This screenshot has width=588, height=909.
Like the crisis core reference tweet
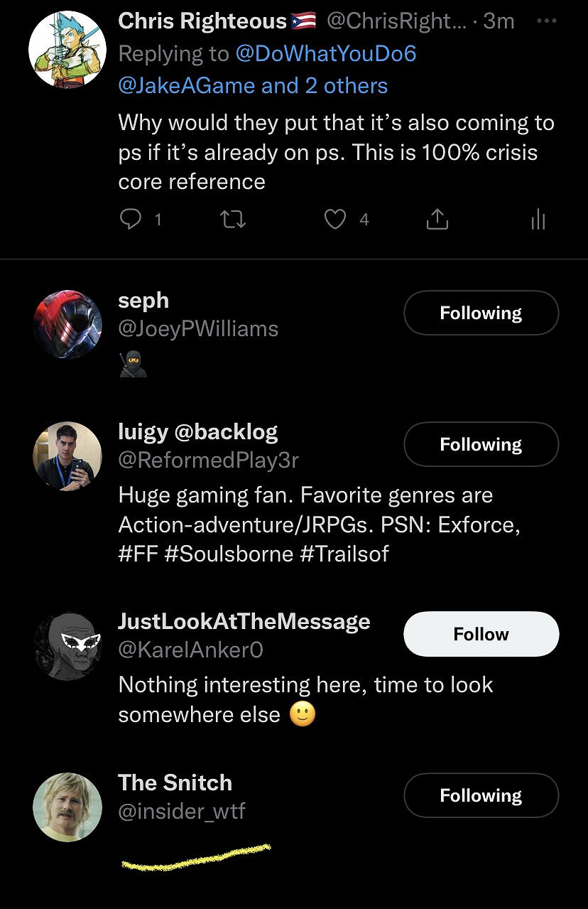[334, 220]
